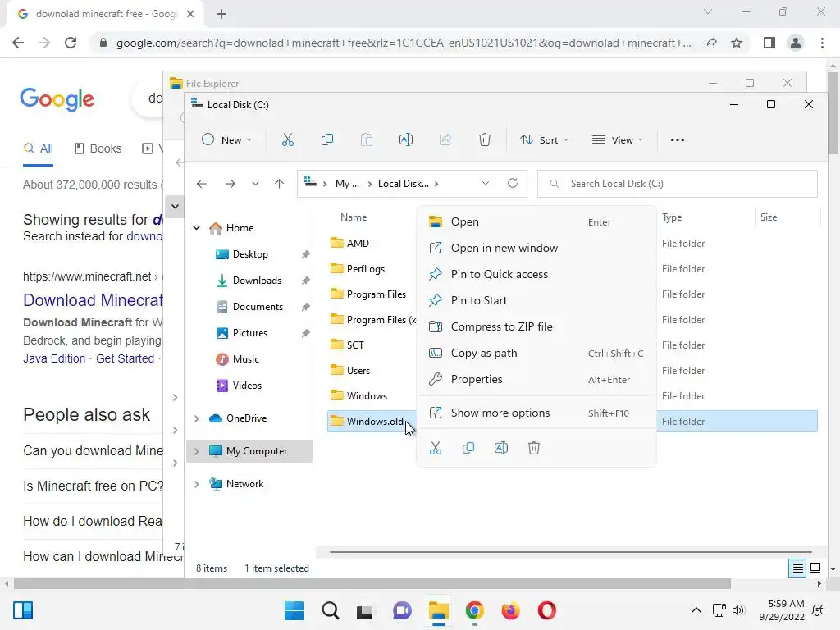Select Pictures in the navigation pane
840x630 pixels.
click(249, 333)
